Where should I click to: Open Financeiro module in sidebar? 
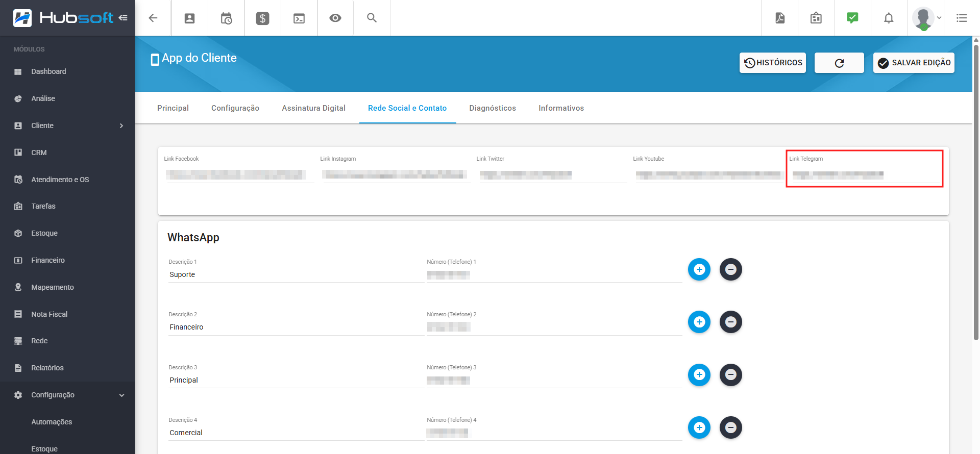click(67, 260)
